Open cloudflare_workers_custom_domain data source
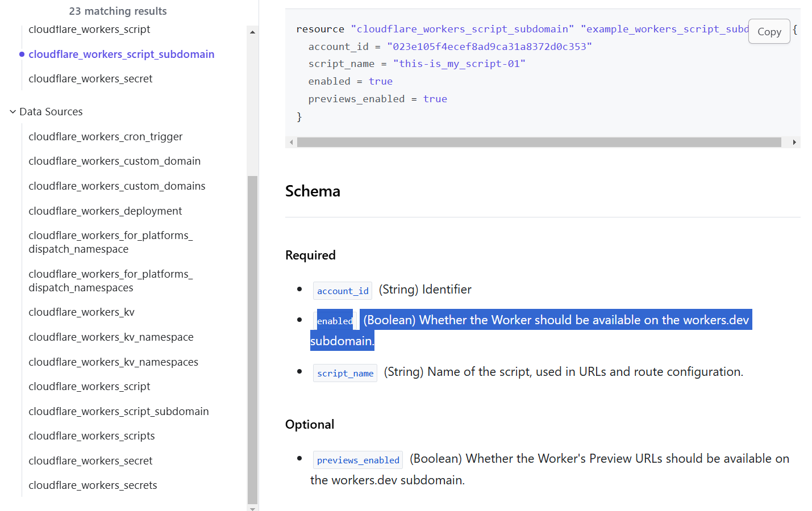Image resolution: width=812 pixels, height=511 pixels. 115,161
